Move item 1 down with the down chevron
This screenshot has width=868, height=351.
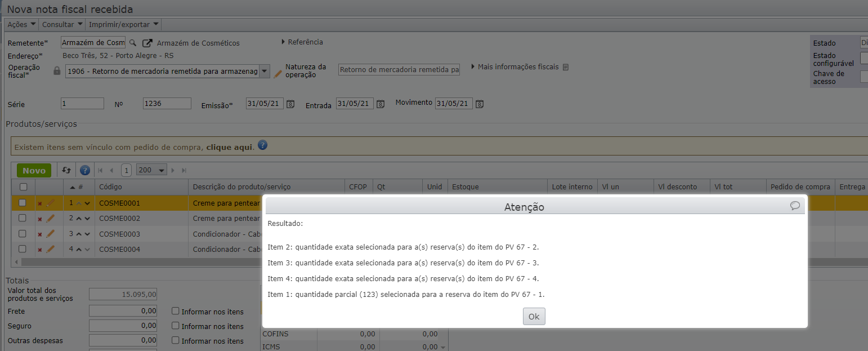click(87, 203)
